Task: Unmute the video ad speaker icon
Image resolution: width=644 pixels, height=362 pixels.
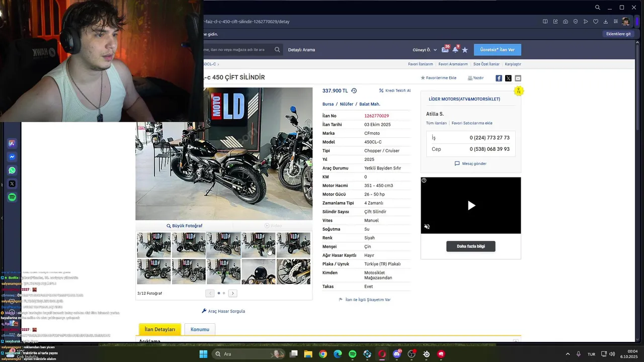Action: 427,227
